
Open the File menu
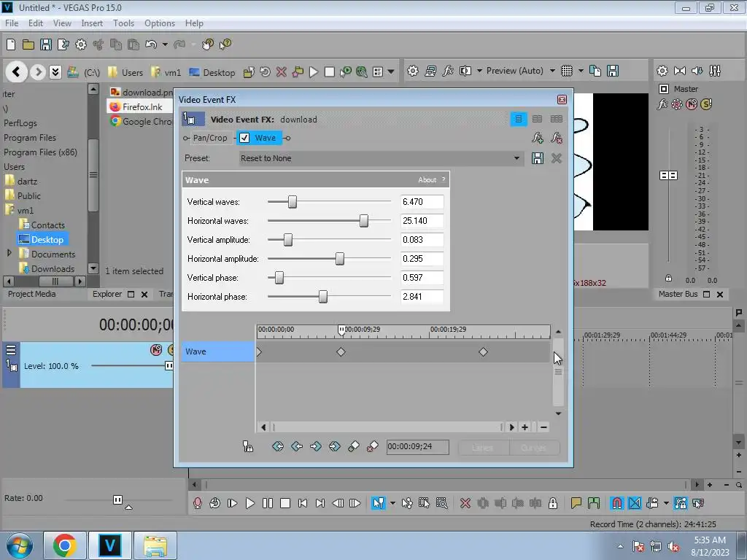click(12, 23)
